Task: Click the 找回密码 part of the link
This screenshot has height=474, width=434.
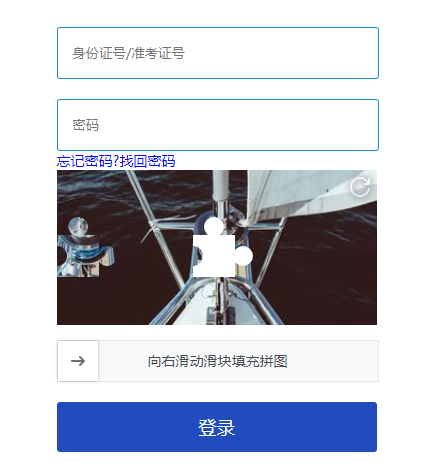Action: [x=148, y=161]
